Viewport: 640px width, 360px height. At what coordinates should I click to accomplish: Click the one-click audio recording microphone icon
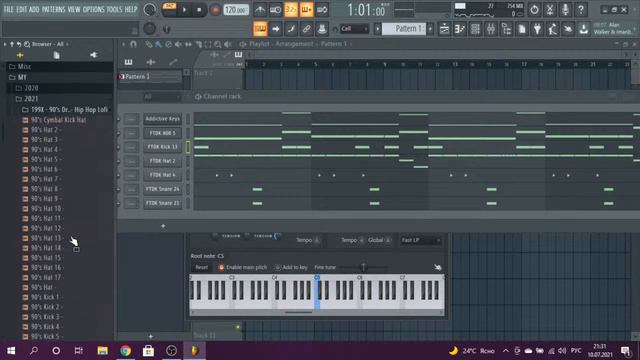tap(565, 9)
